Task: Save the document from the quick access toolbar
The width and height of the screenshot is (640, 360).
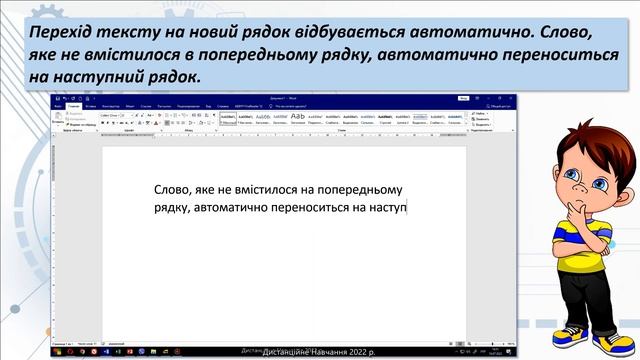Action: tap(58, 98)
